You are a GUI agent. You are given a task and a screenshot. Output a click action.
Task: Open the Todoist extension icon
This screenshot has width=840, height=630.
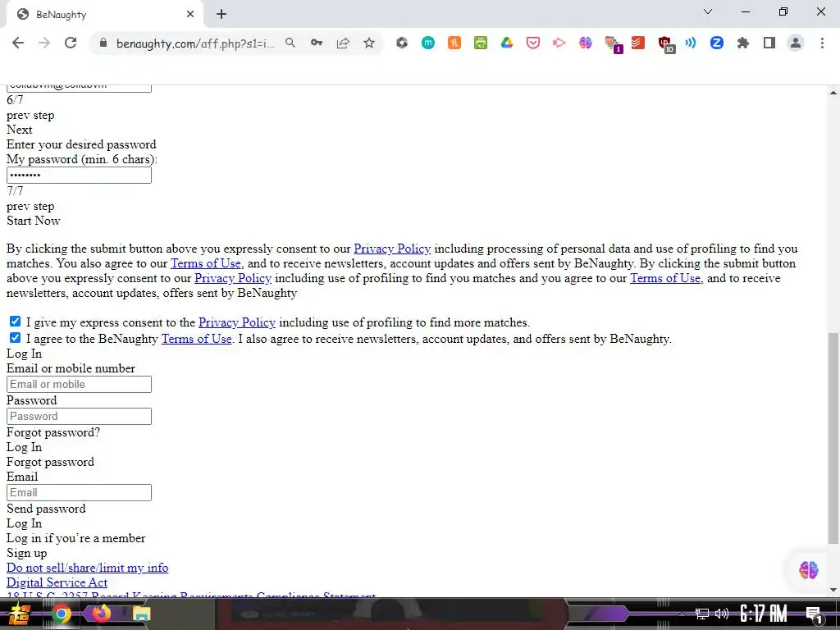point(638,43)
